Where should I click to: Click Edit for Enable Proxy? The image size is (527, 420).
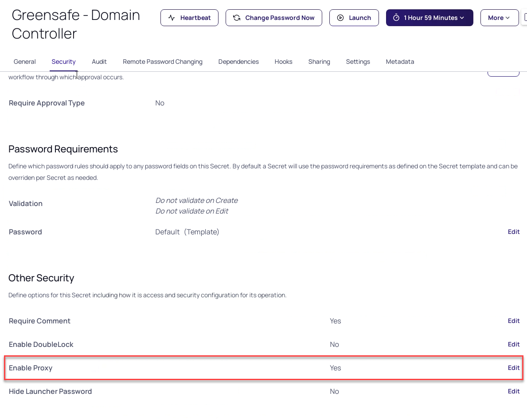(514, 368)
